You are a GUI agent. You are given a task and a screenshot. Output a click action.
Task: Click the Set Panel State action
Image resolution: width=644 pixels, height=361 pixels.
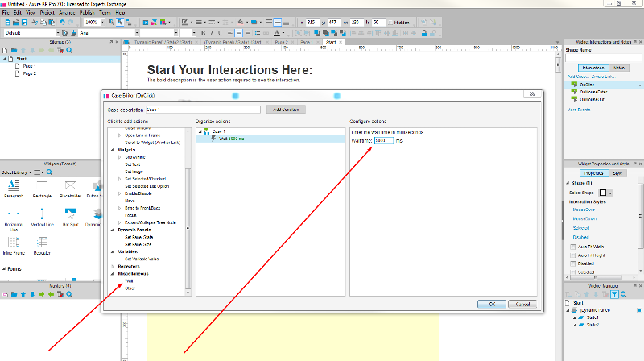coord(138,237)
